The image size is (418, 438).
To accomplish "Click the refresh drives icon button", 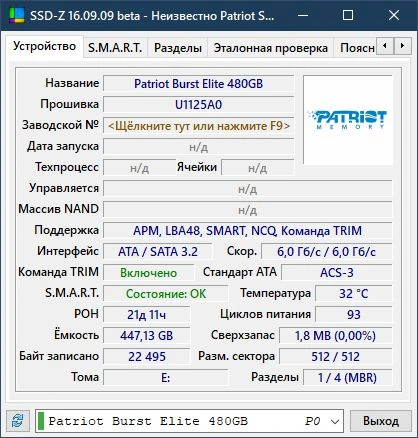I will point(18,421).
